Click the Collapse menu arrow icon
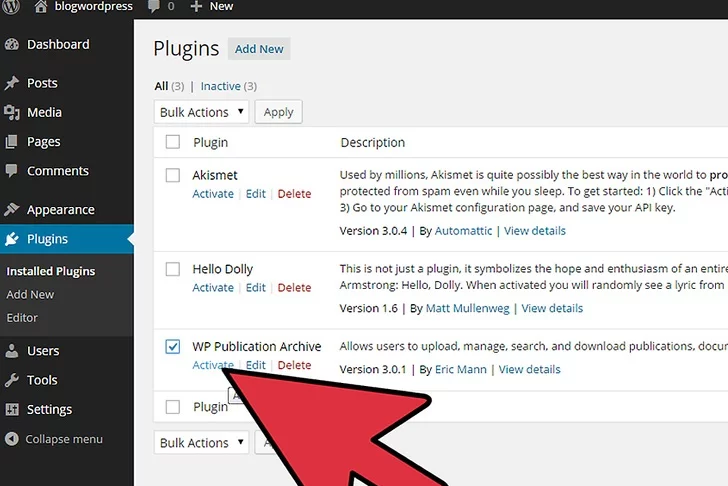This screenshot has width=728, height=486. tap(12, 439)
